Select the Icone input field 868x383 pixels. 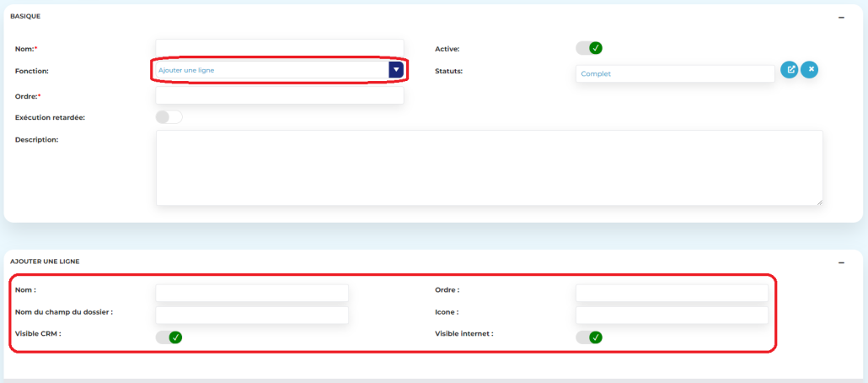pyautogui.click(x=672, y=315)
